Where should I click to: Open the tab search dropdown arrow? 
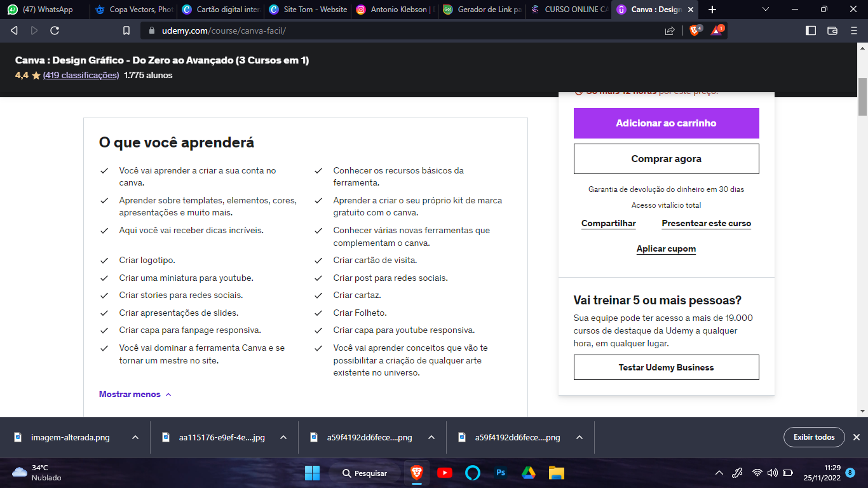[766, 10]
